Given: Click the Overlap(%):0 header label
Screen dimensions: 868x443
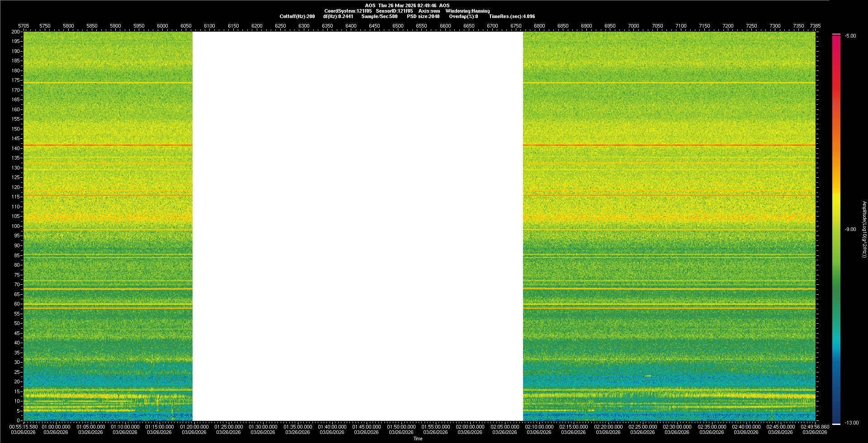Looking at the screenshot, I should (x=463, y=16).
